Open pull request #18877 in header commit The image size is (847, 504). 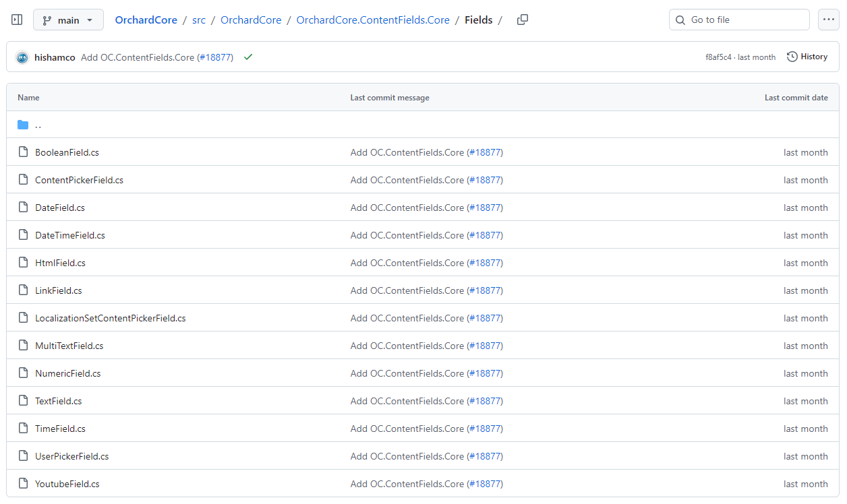(x=215, y=57)
